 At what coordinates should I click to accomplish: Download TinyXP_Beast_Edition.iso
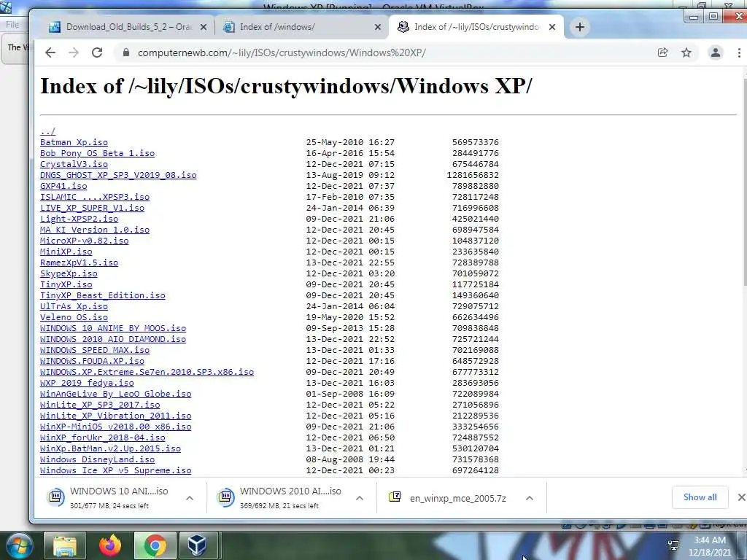coord(102,296)
